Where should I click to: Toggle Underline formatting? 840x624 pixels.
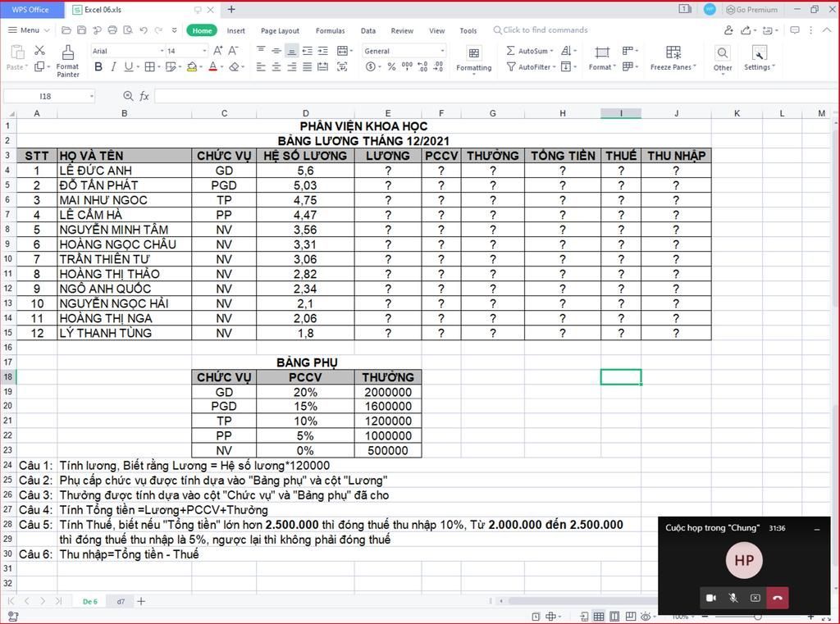coord(129,66)
